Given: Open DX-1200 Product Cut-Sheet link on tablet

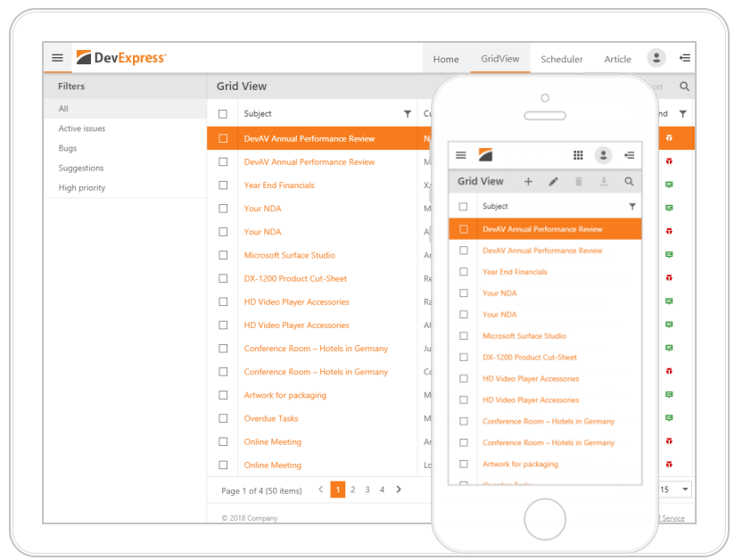Looking at the screenshot, I should [295, 278].
